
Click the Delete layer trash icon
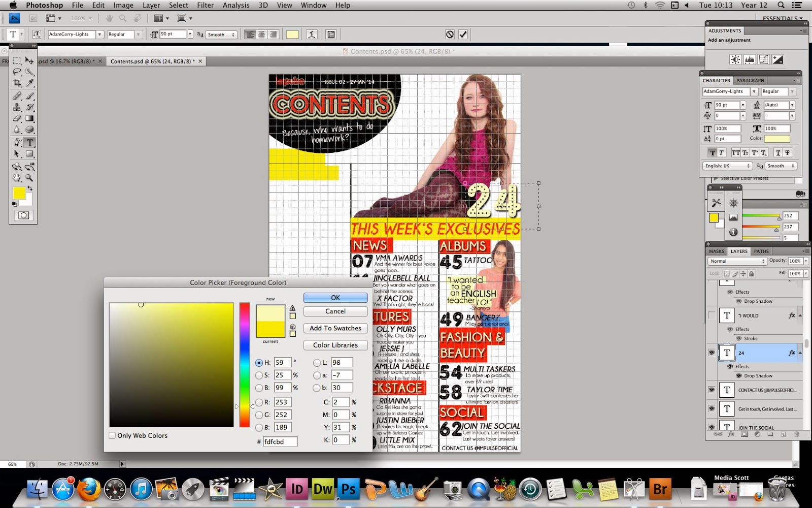tap(796, 434)
